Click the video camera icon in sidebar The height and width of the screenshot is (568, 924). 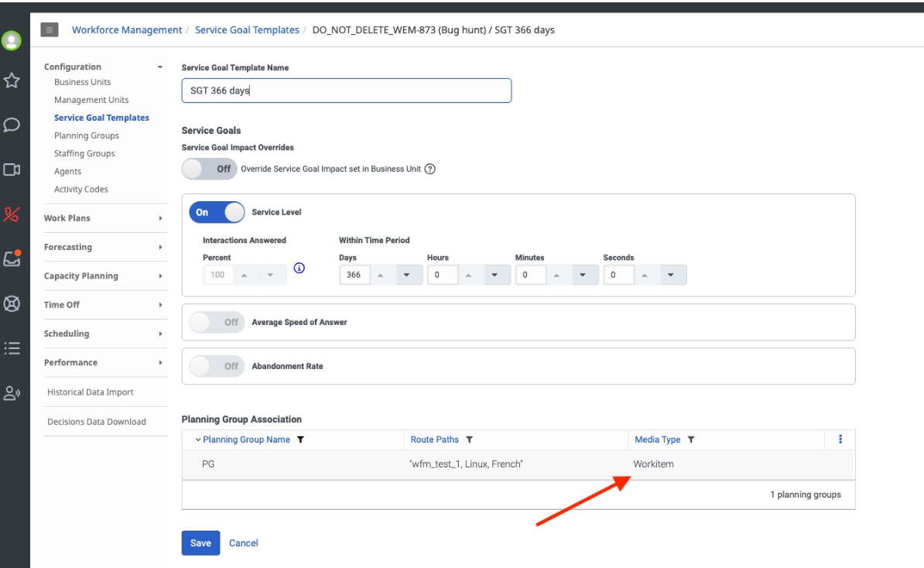[12, 169]
